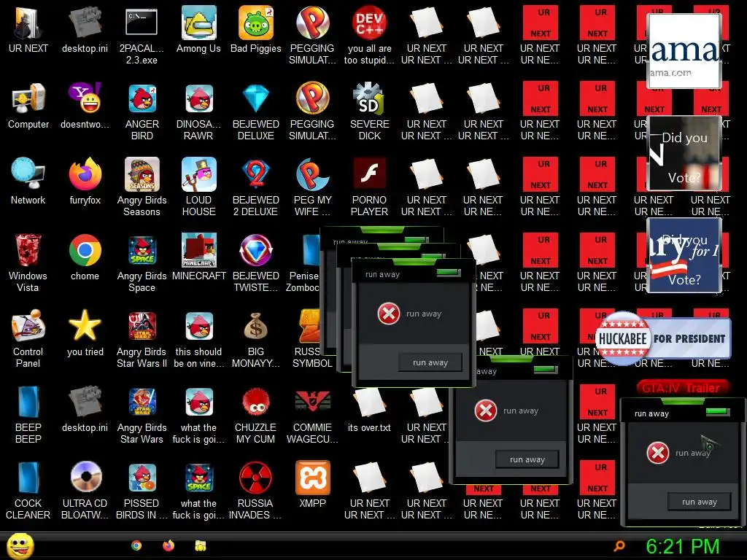Open the smiley face Start button
The height and width of the screenshot is (560, 747).
tap(20, 546)
